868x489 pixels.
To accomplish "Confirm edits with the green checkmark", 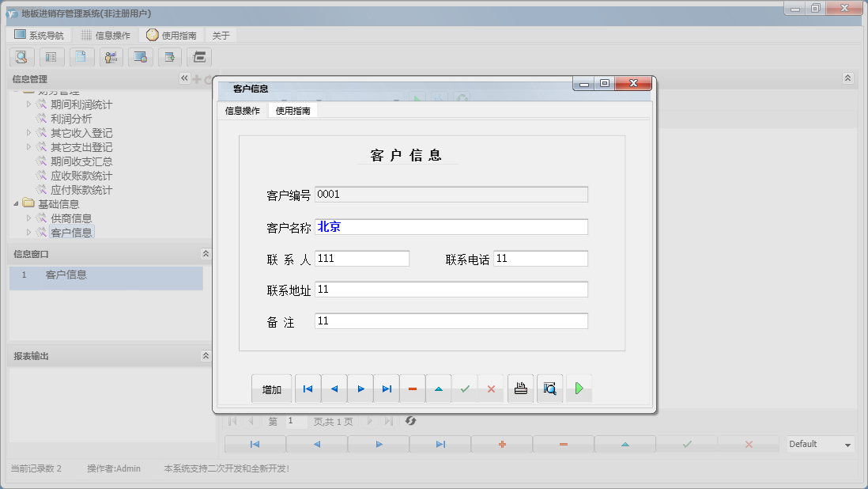I will click(466, 389).
